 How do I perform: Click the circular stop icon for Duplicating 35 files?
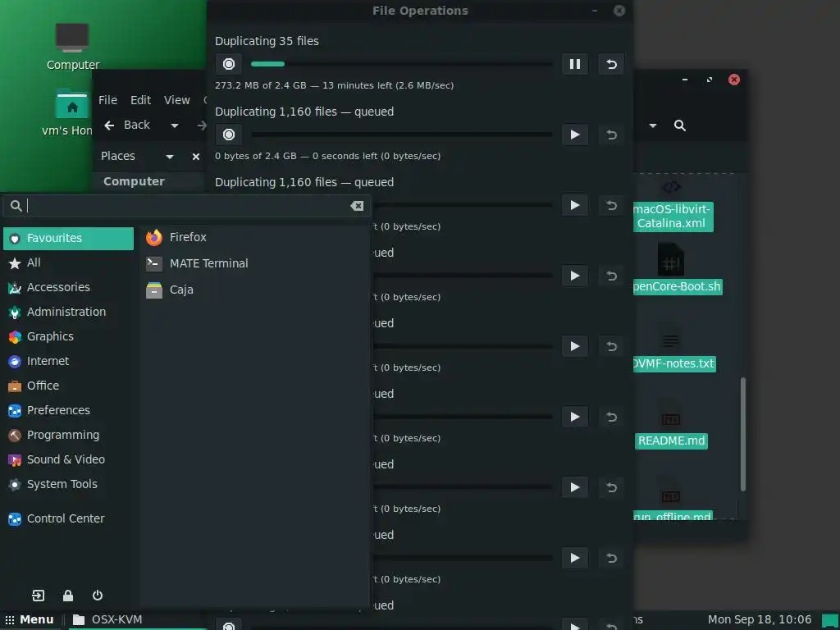tap(229, 64)
